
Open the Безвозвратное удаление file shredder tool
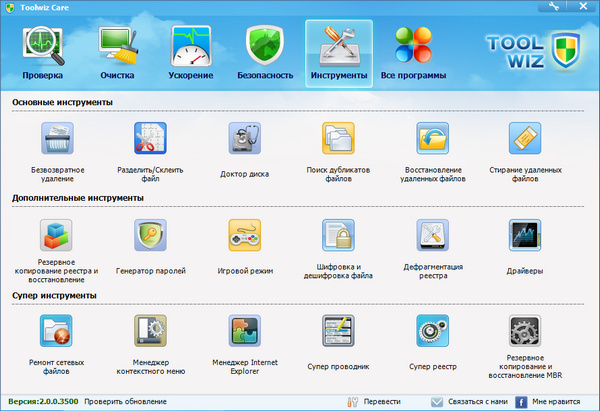(x=56, y=140)
